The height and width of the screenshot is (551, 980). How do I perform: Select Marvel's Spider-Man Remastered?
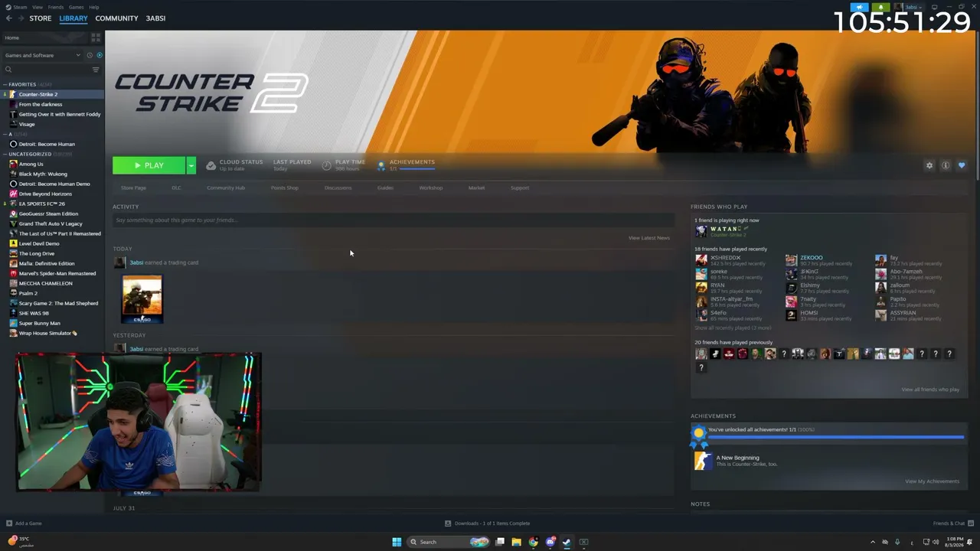[57, 273]
